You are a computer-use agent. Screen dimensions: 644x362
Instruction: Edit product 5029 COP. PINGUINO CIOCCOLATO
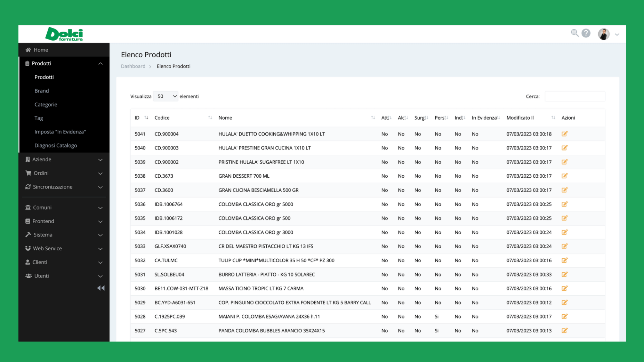pos(564,302)
